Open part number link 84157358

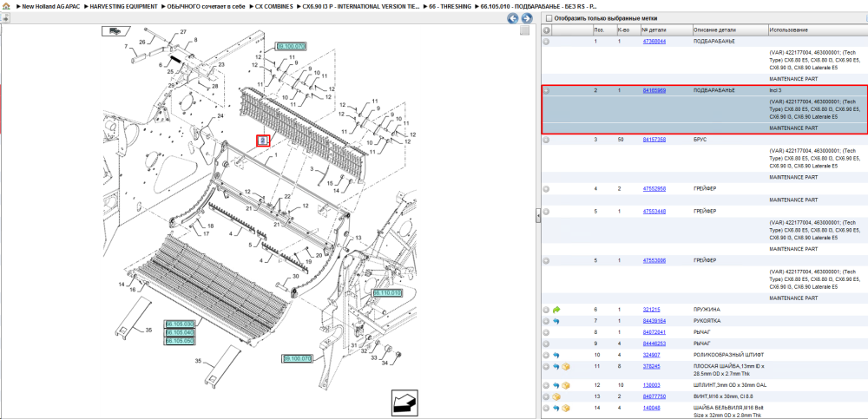coord(654,140)
